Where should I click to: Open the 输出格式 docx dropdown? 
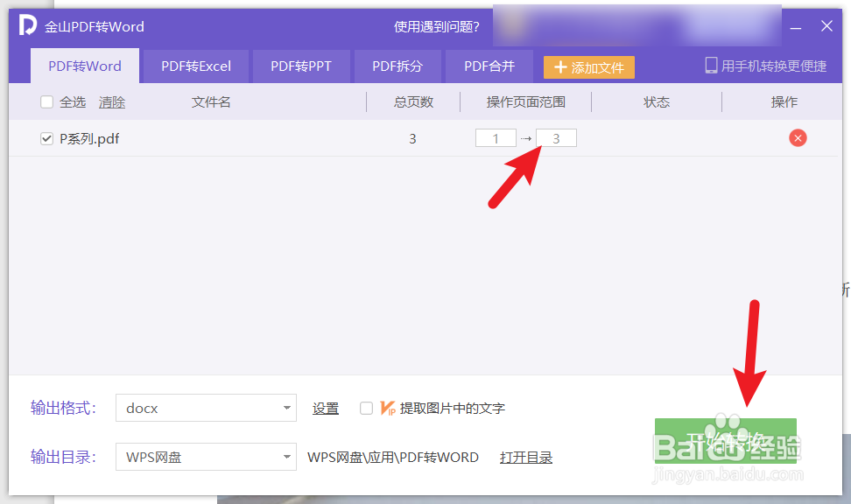pyautogui.click(x=207, y=408)
